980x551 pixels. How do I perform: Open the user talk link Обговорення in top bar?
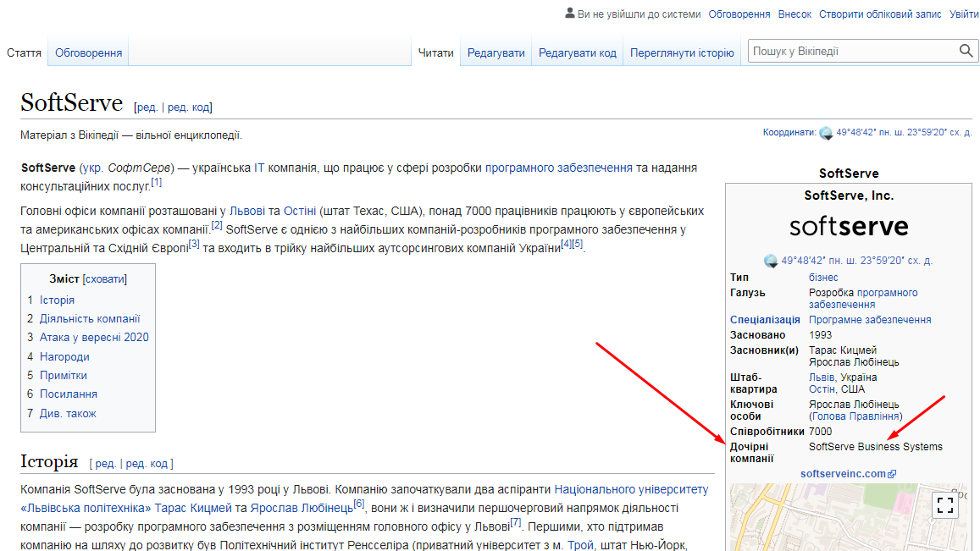[739, 14]
